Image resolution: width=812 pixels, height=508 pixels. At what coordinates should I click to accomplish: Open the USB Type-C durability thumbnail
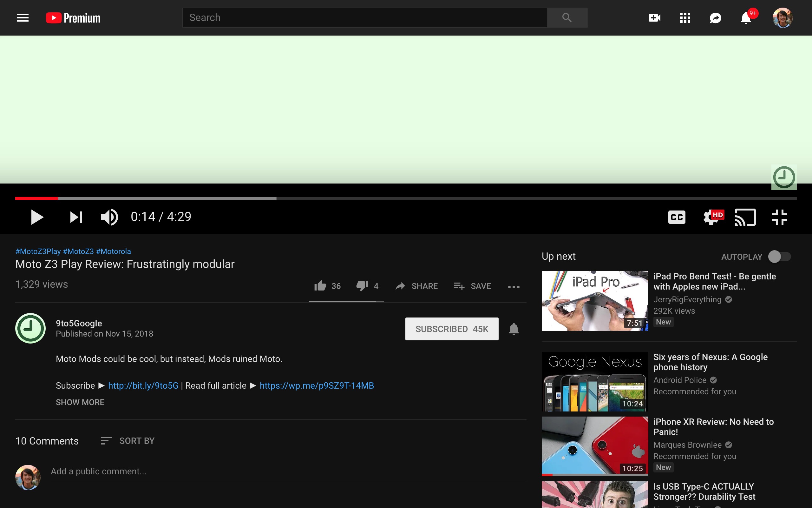pos(595,495)
